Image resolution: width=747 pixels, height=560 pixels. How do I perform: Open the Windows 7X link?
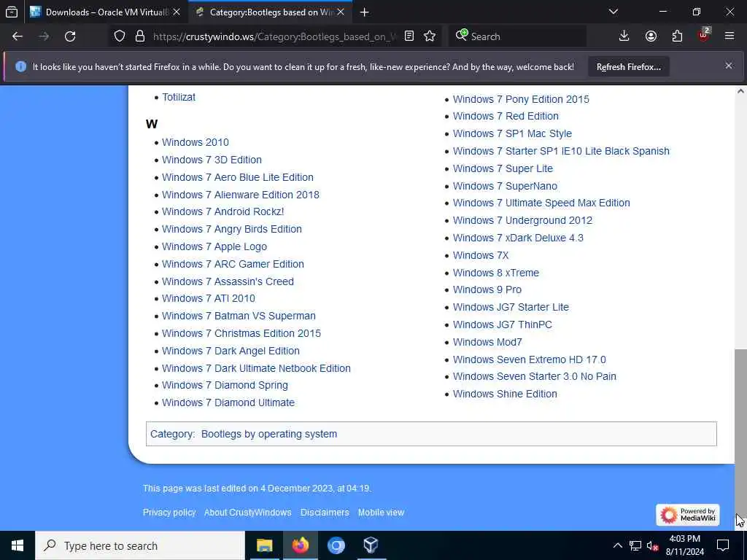481,255
